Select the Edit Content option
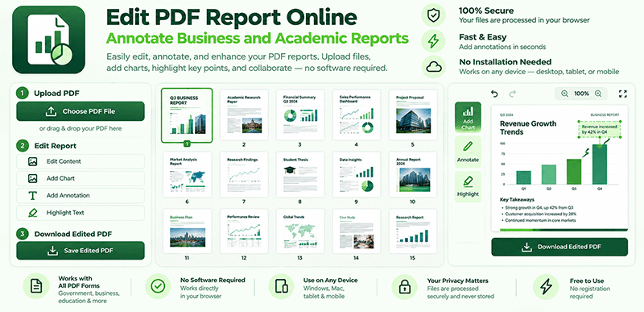This screenshot has height=312, width=644. click(80, 161)
